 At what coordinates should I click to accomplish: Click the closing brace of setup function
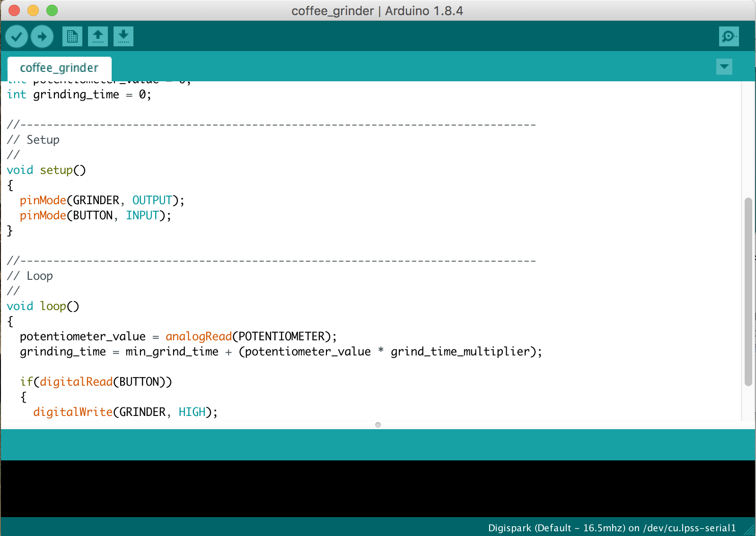click(x=10, y=231)
